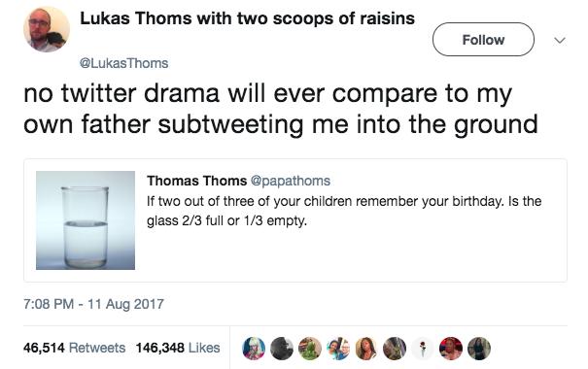The width and height of the screenshot is (588, 369).
Task: Open the sixth liker's avatar
Action: [395, 349]
